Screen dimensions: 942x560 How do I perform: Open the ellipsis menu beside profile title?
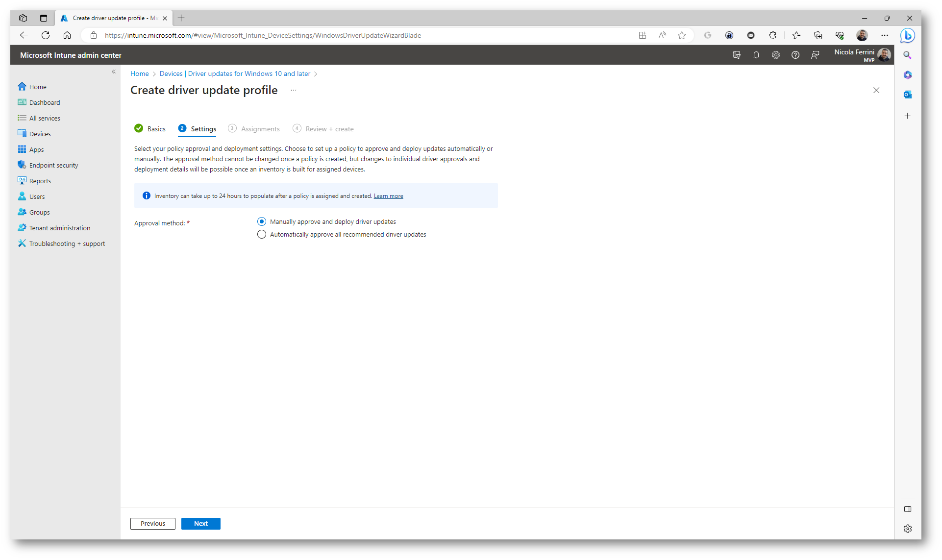coord(294,90)
